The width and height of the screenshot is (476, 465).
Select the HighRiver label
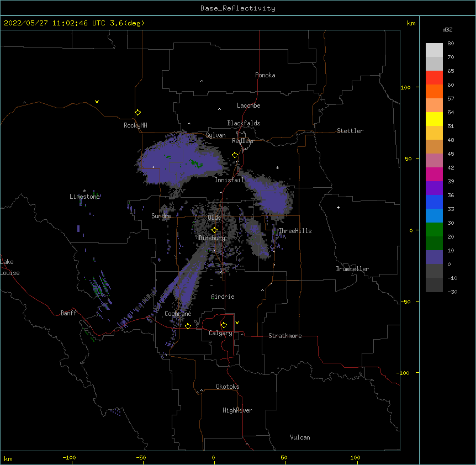pos(237,410)
